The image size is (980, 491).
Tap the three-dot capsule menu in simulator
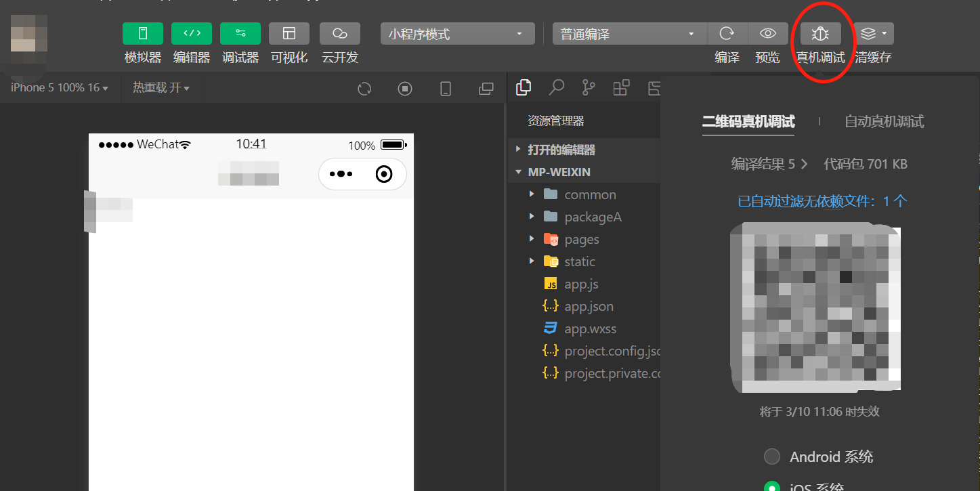[341, 174]
